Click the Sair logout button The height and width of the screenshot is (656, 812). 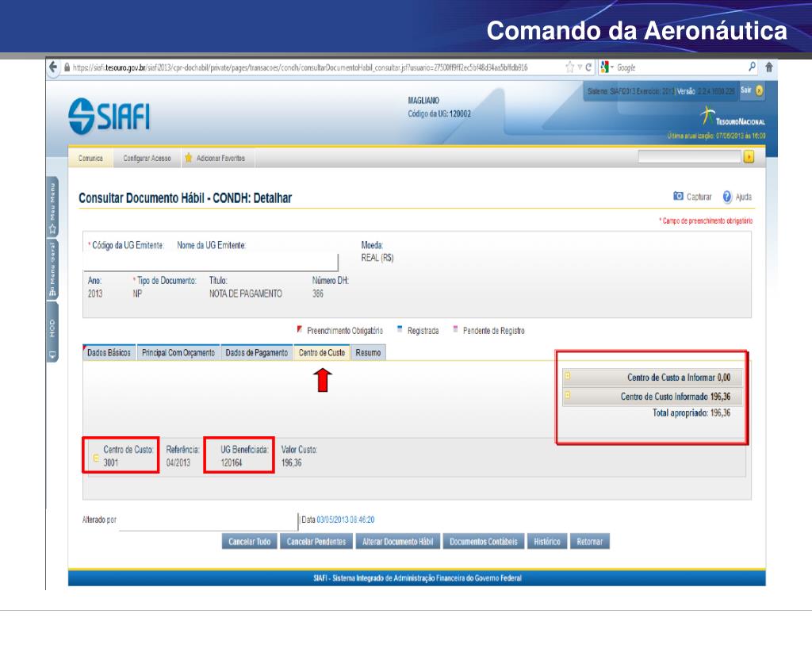click(x=752, y=90)
